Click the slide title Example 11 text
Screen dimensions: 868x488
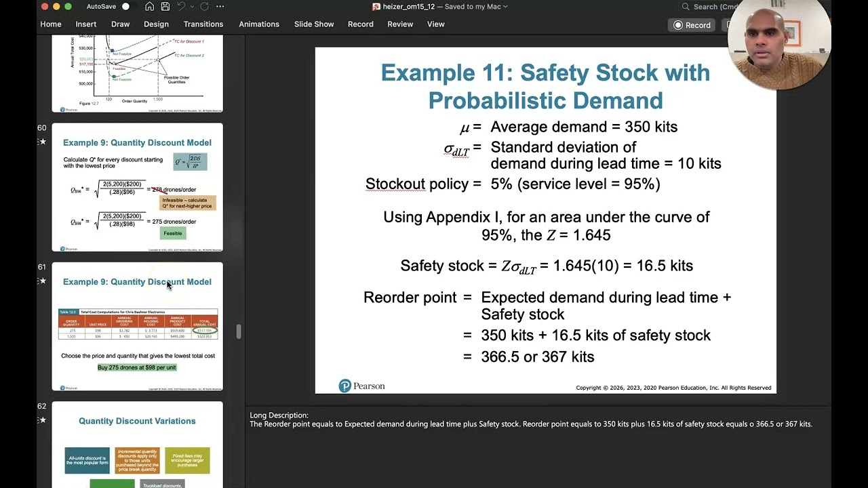(x=545, y=86)
